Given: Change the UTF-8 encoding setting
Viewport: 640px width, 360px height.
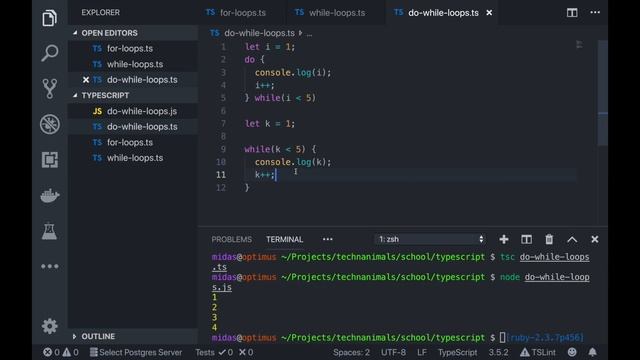Looking at the screenshot, I should point(393,352).
